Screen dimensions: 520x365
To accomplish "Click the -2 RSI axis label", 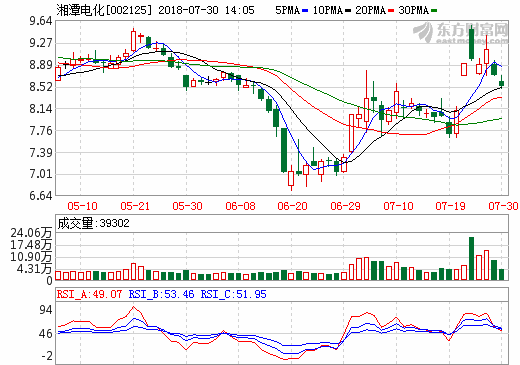I will pyautogui.click(x=47, y=356).
